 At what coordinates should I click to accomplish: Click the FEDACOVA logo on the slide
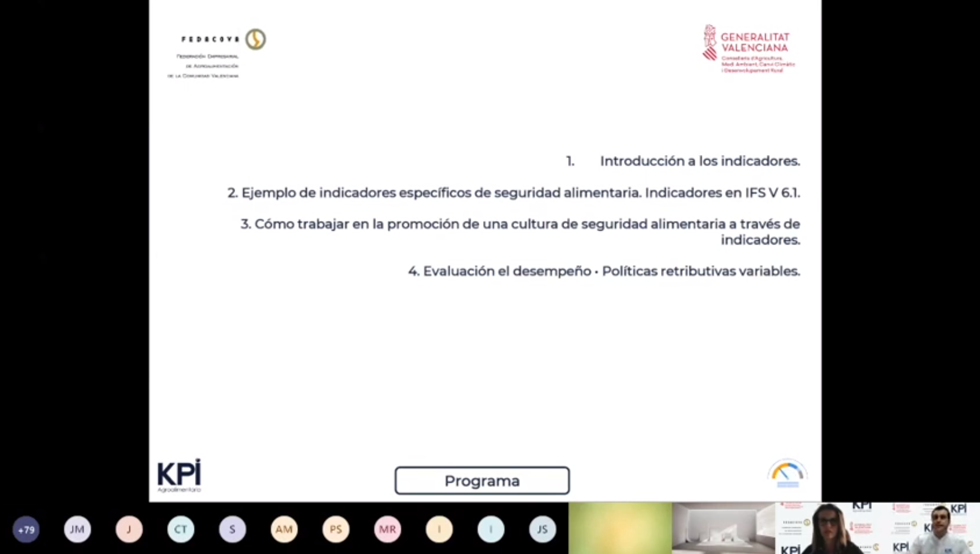pos(216,53)
